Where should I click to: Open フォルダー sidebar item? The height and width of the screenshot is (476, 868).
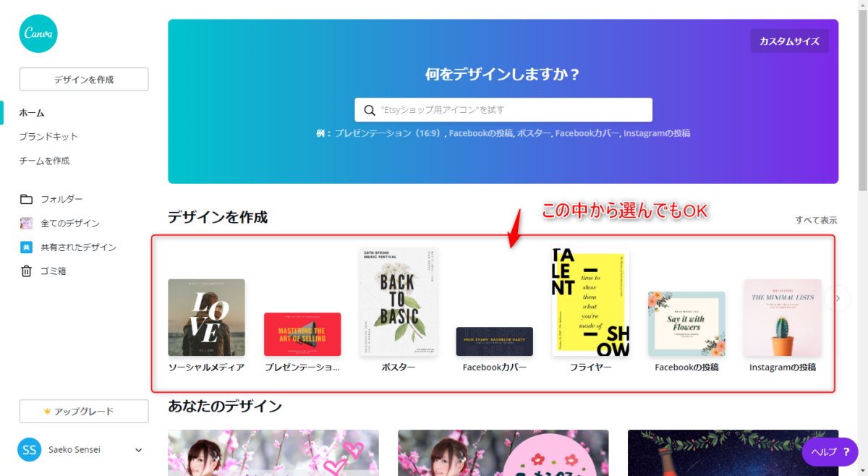(61, 199)
